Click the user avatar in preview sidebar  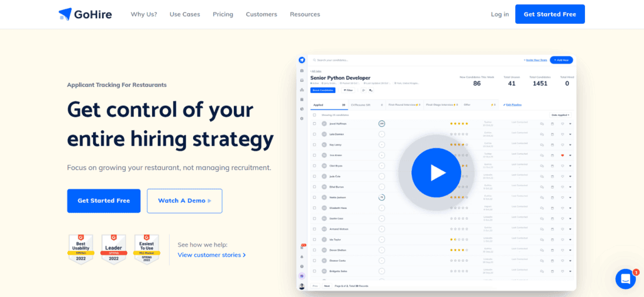(x=302, y=286)
